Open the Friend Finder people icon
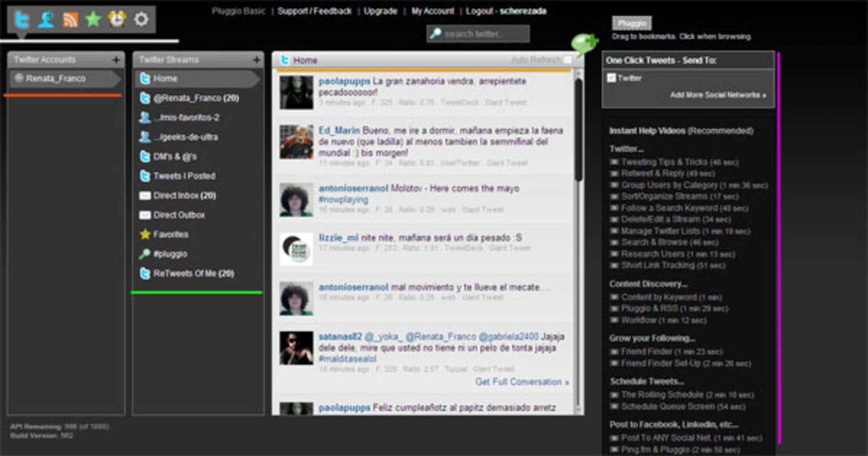 (x=46, y=19)
